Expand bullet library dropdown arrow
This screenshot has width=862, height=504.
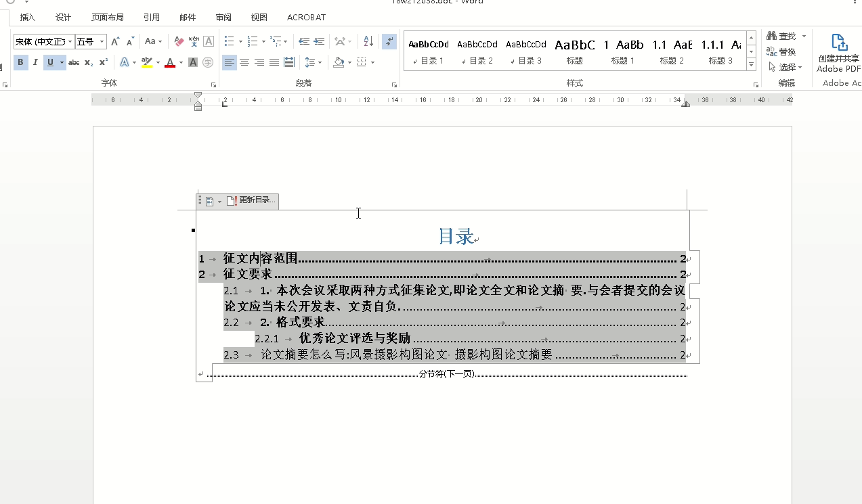tap(240, 42)
